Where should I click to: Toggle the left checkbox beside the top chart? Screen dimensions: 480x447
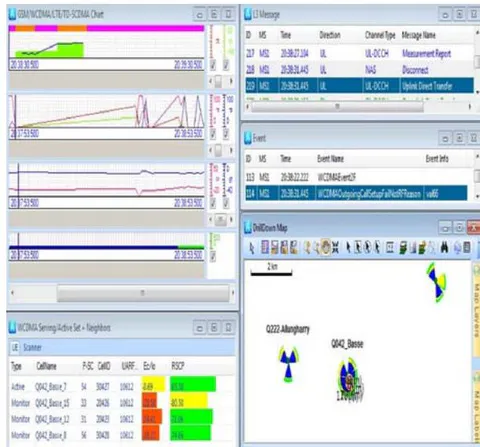[x=213, y=65]
